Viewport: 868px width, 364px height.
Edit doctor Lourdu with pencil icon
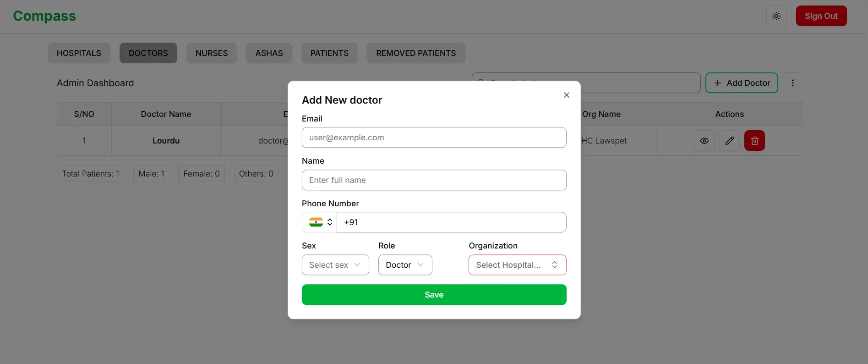pos(730,141)
